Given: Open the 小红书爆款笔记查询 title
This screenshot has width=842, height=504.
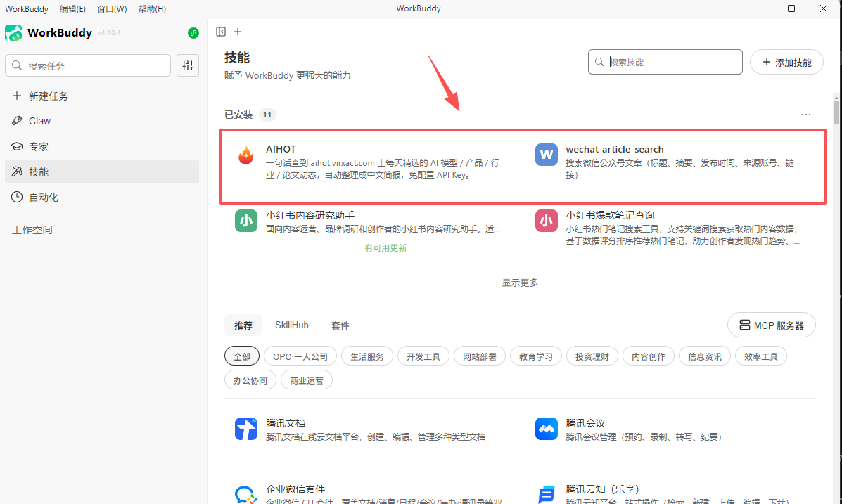Looking at the screenshot, I should click(610, 215).
